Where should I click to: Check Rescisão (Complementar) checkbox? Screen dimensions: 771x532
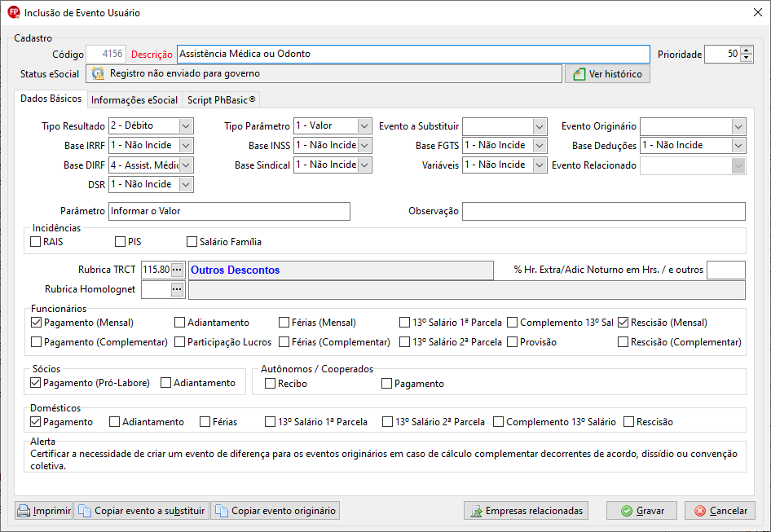(623, 341)
